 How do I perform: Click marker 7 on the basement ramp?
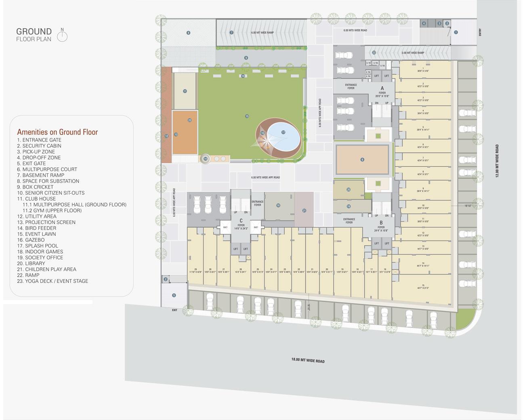click(231, 32)
